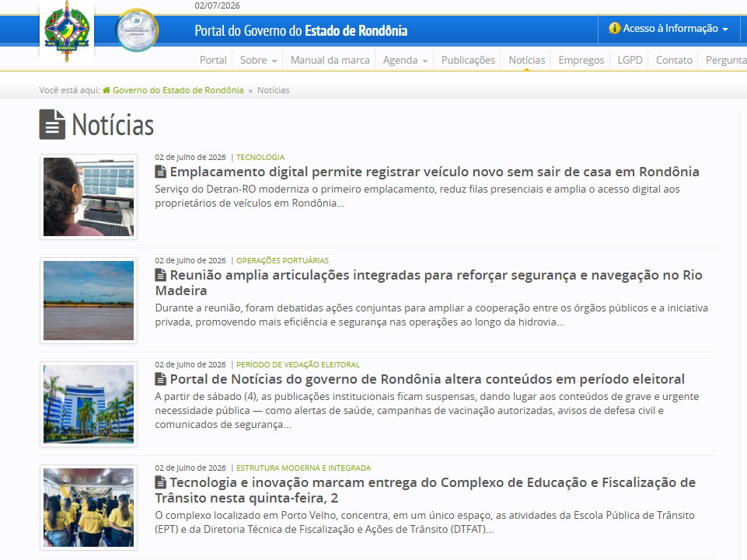
Task: Open the blue government building thumbnail
Action: tap(89, 405)
